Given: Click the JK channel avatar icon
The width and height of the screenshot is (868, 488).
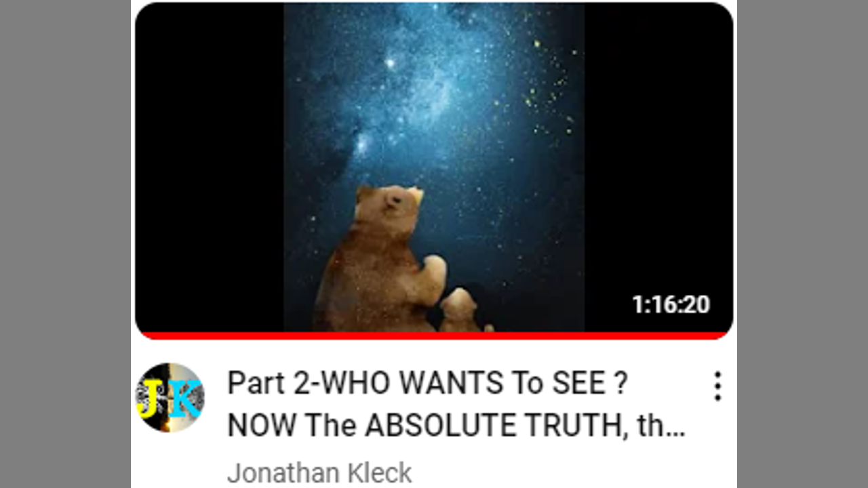Looking at the screenshot, I should point(170,397).
